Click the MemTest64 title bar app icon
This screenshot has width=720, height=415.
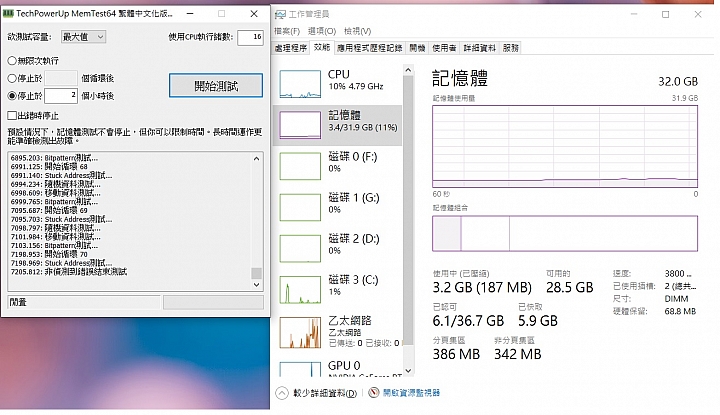[8, 13]
